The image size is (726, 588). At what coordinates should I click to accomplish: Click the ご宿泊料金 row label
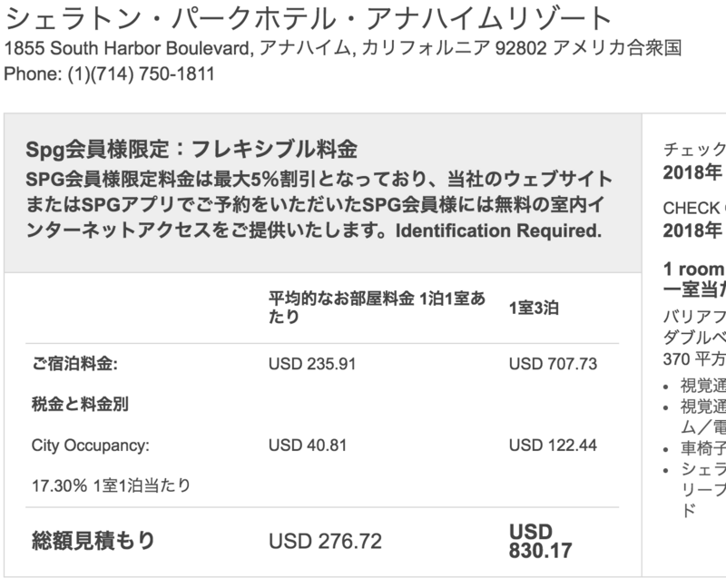pos(74,364)
